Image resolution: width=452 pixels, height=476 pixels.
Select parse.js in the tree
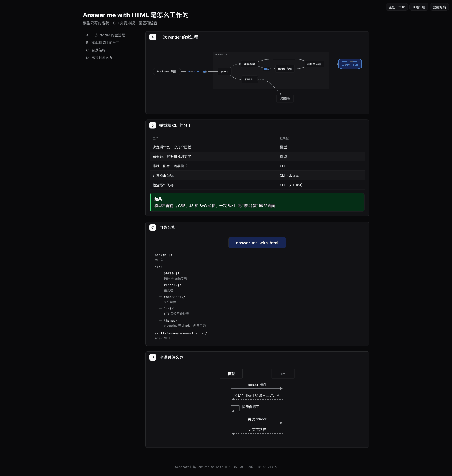[x=171, y=273]
